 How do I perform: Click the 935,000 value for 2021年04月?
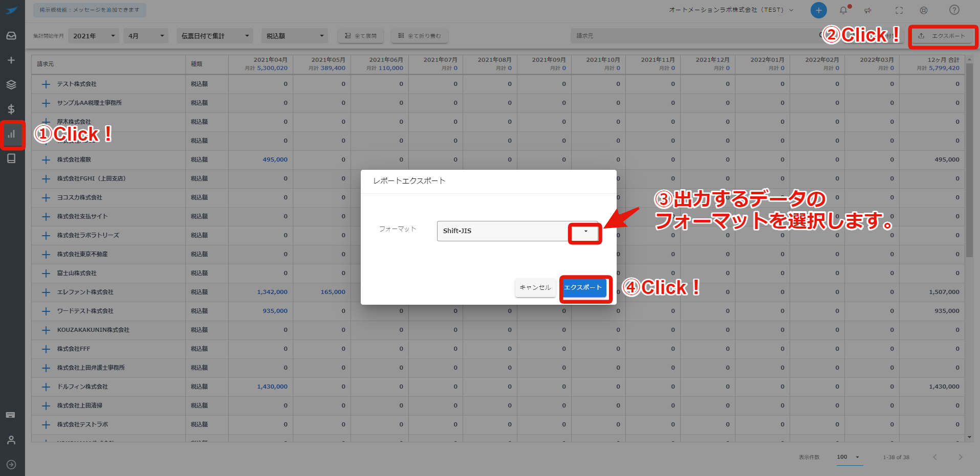point(275,311)
